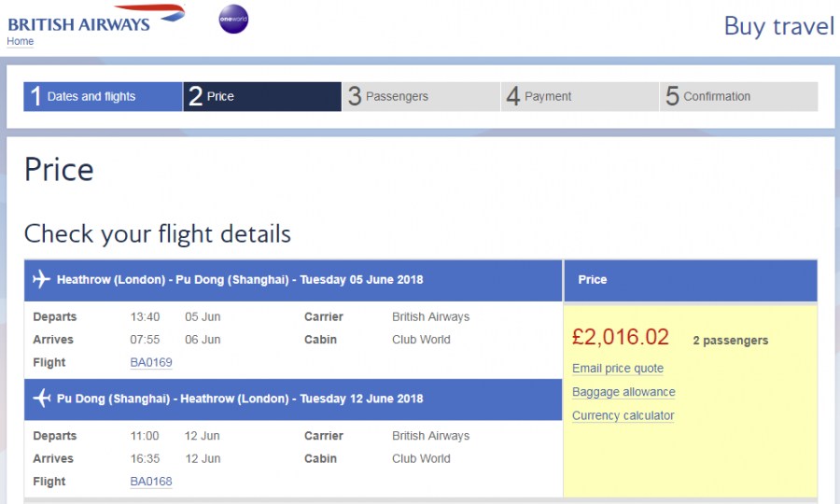Go to step 1 Dates and flights
This screenshot has width=840, height=504.
pyautogui.click(x=103, y=96)
